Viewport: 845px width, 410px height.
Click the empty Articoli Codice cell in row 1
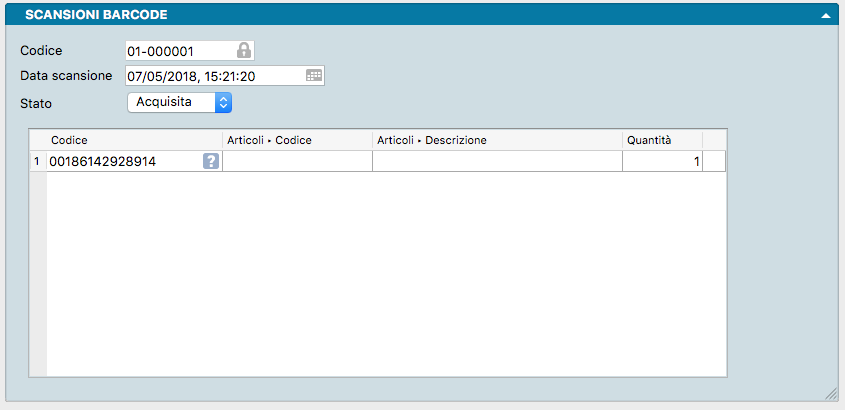[297, 161]
